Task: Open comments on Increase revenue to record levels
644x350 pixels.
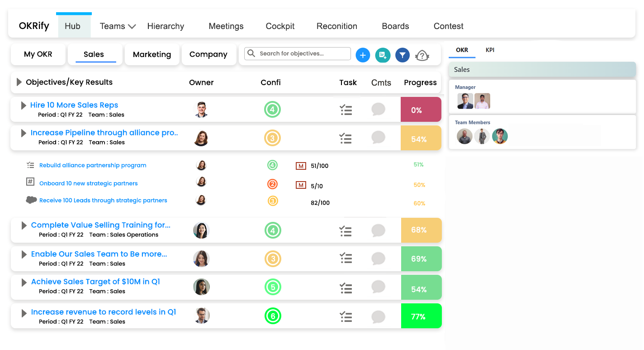Action: 378,316
